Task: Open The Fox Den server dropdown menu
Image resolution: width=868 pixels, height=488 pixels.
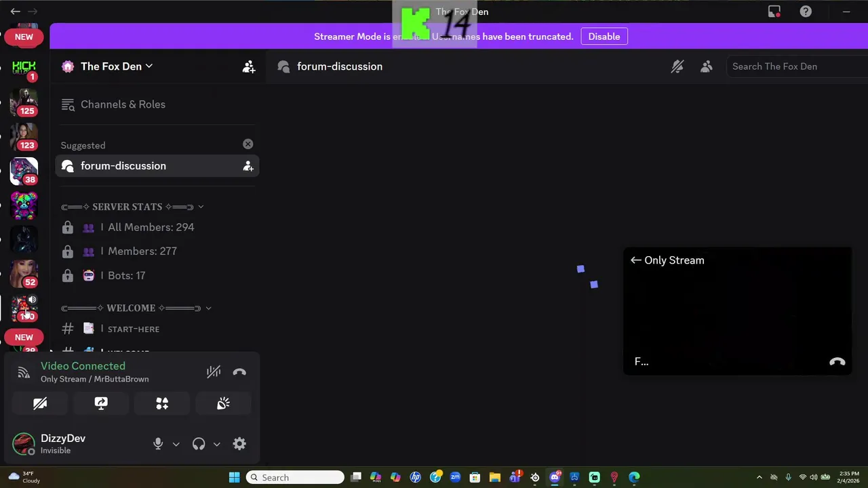Action: point(117,66)
